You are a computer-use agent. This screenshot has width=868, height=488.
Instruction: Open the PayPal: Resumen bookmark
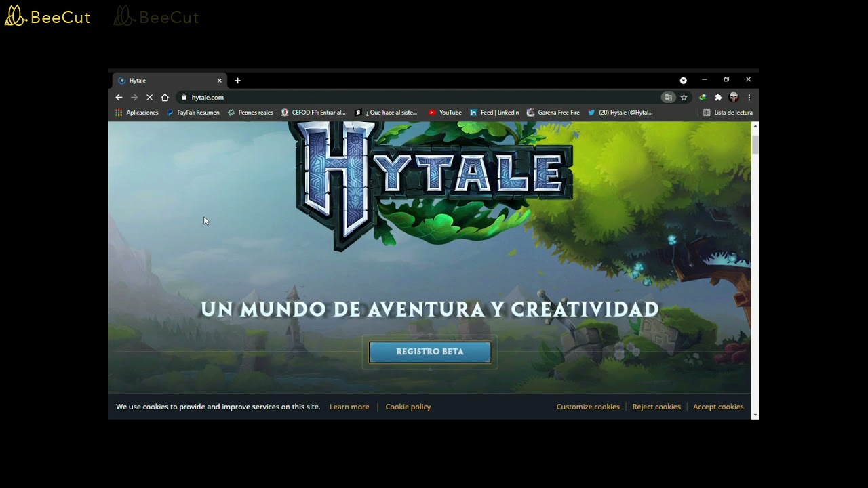(193, 113)
